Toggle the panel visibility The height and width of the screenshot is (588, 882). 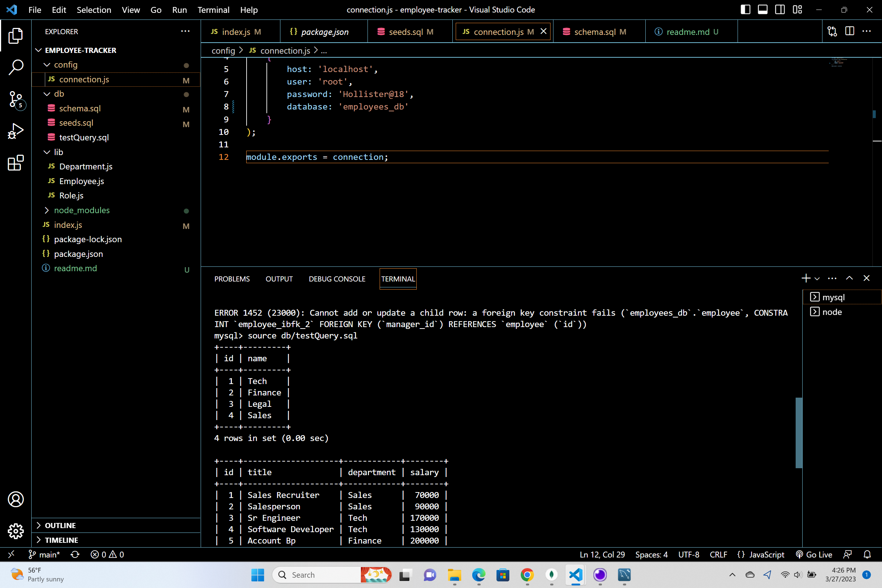762,10
